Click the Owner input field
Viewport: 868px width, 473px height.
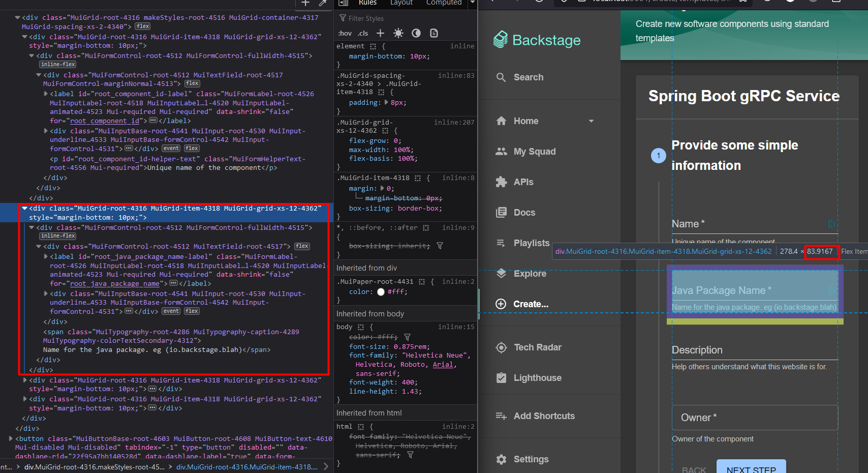[755, 418]
